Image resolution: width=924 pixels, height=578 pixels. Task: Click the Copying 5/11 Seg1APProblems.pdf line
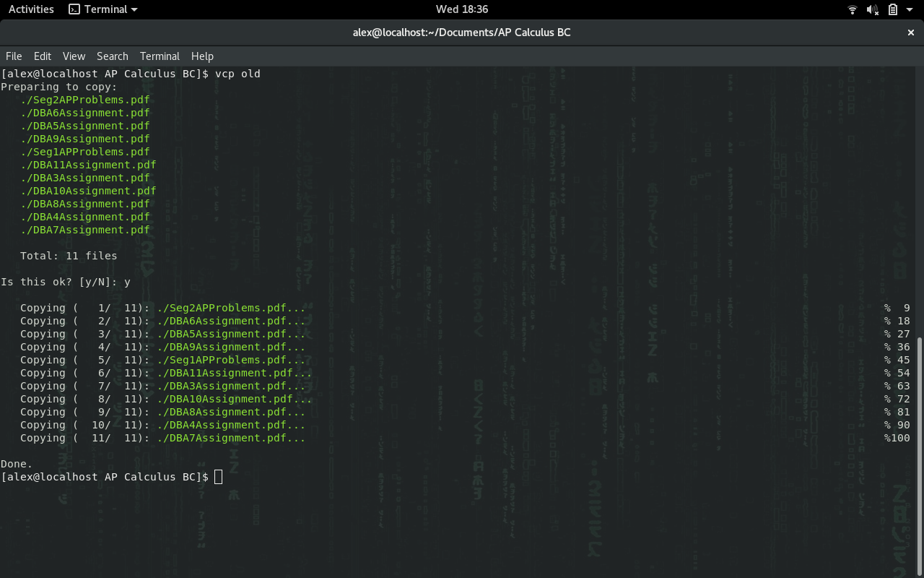coord(163,360)
